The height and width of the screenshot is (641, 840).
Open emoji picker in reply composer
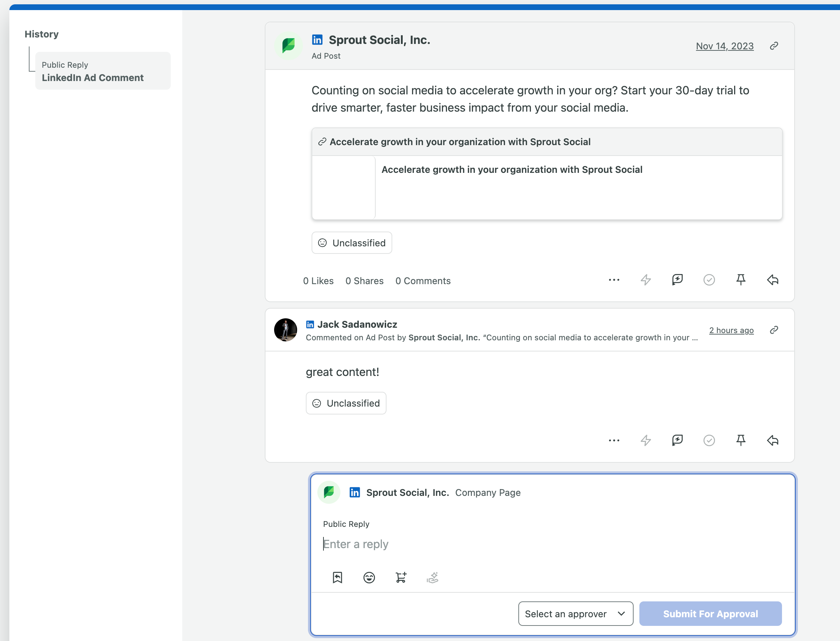[x=369, y=578]
